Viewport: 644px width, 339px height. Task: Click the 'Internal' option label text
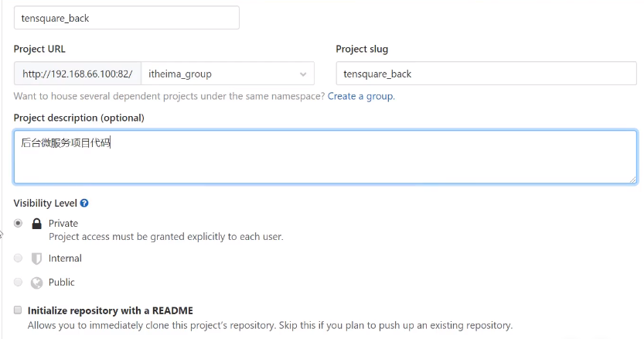coord(65,259)
